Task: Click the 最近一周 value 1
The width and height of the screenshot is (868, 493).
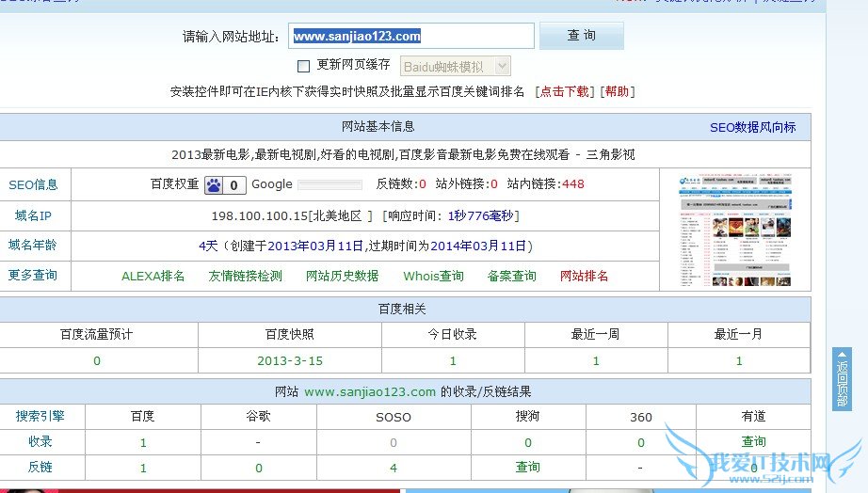Action: (596, 361)
